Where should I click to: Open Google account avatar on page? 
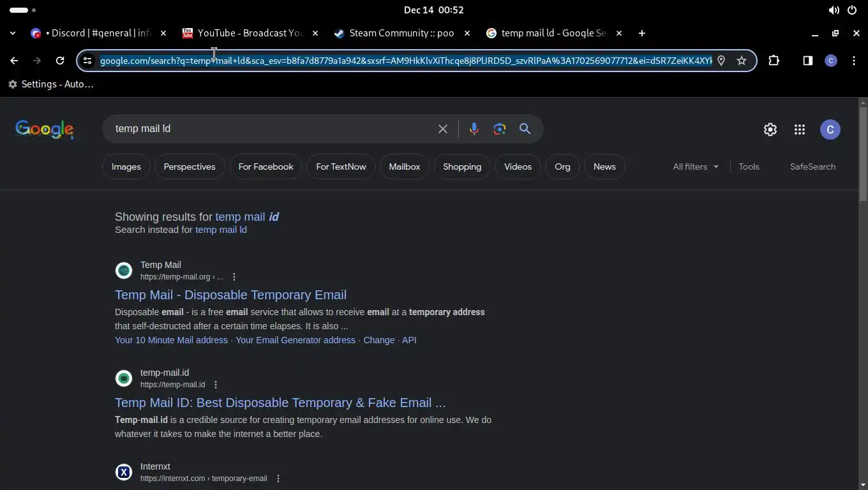(830, 130)
